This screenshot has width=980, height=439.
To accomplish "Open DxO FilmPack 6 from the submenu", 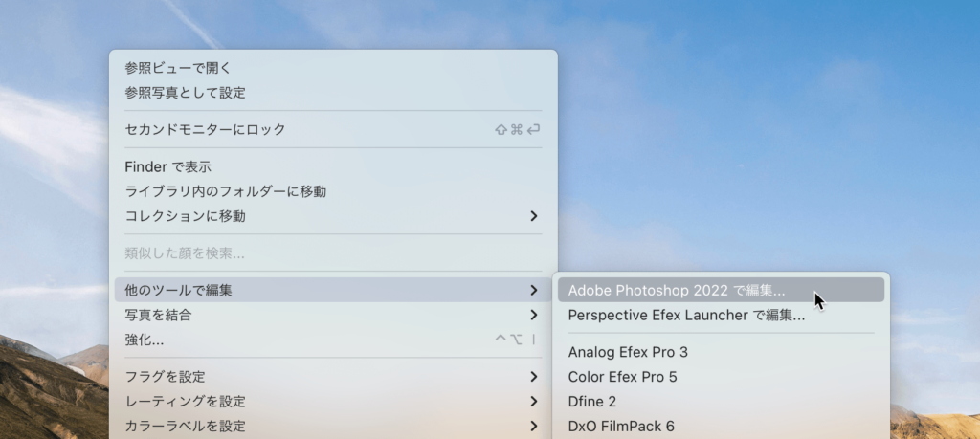I will 721,427.
